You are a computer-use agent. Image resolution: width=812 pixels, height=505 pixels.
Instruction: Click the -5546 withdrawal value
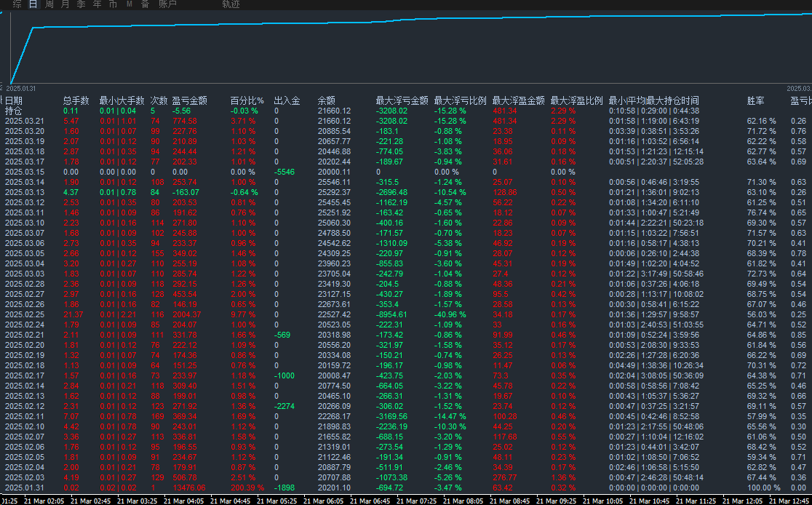[x=284, y=172]
